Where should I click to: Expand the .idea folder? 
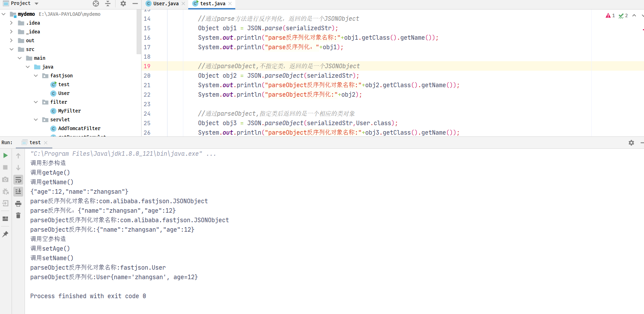tap(12, 23)
